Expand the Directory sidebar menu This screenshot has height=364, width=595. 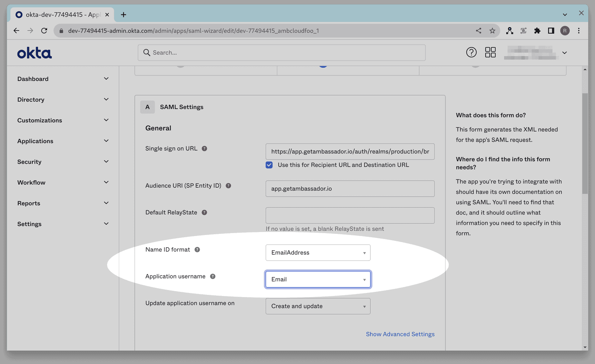pyautogui.click(x=63, y=100)
